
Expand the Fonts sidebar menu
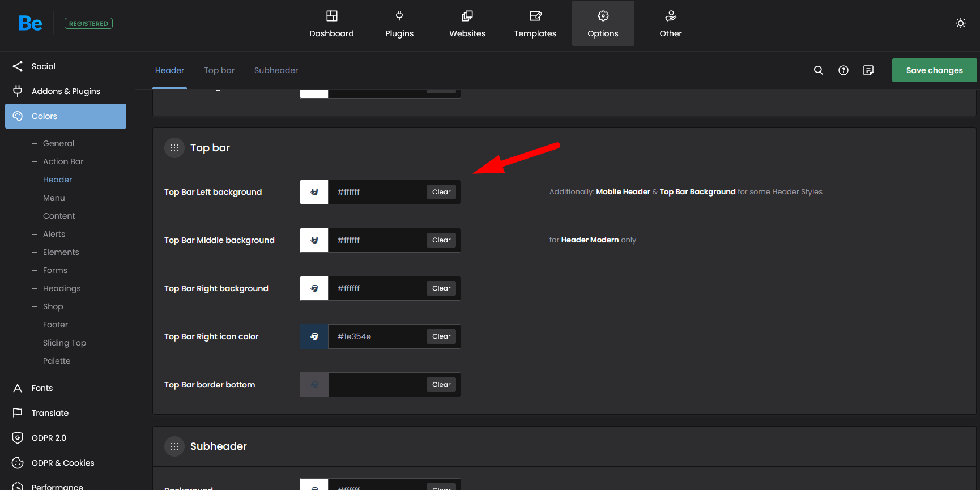pyautogui.click(x=42, y=388)
